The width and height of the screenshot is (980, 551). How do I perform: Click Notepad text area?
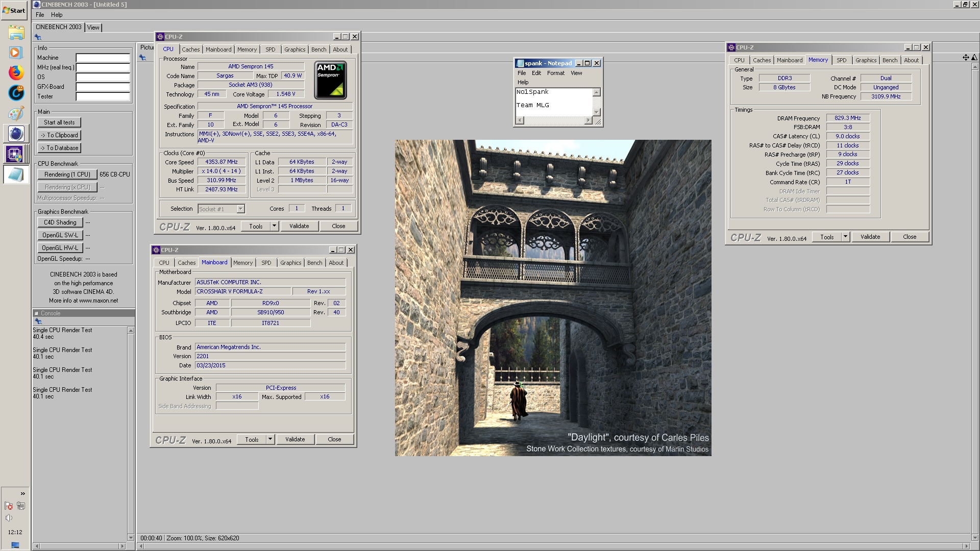(554, 102)
